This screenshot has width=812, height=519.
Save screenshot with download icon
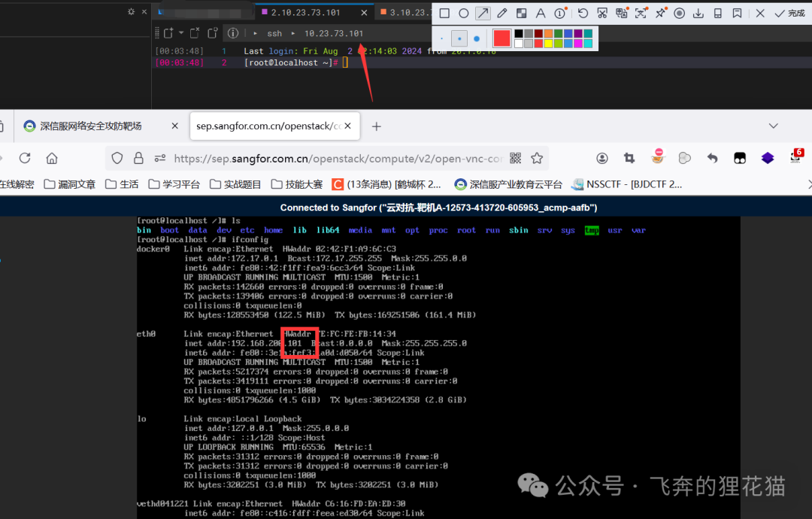698,14
